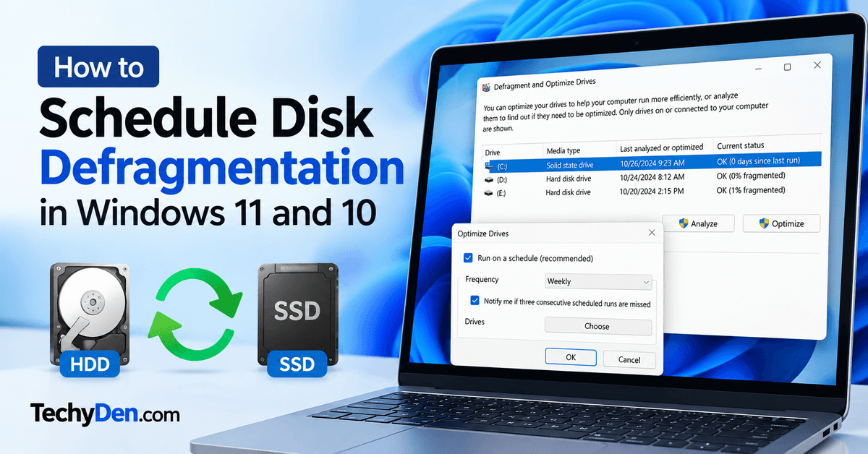Maximize the Defragment and Optimize Drives window
Screen dimensions: 868x454
(787, 67)
